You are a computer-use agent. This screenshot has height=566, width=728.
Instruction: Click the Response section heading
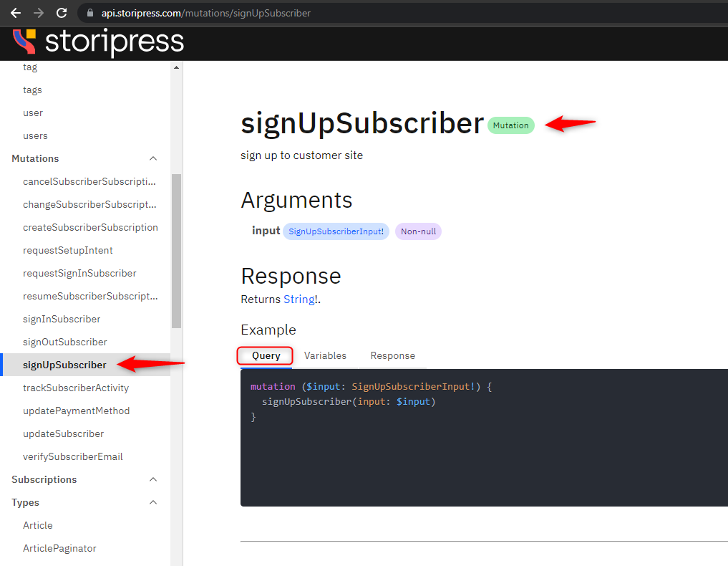(291, 276)
